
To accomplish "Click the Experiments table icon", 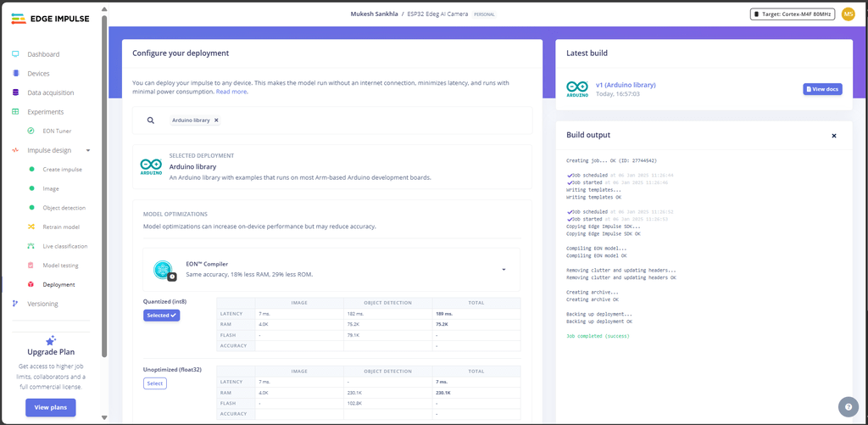I will click(15, 111).
